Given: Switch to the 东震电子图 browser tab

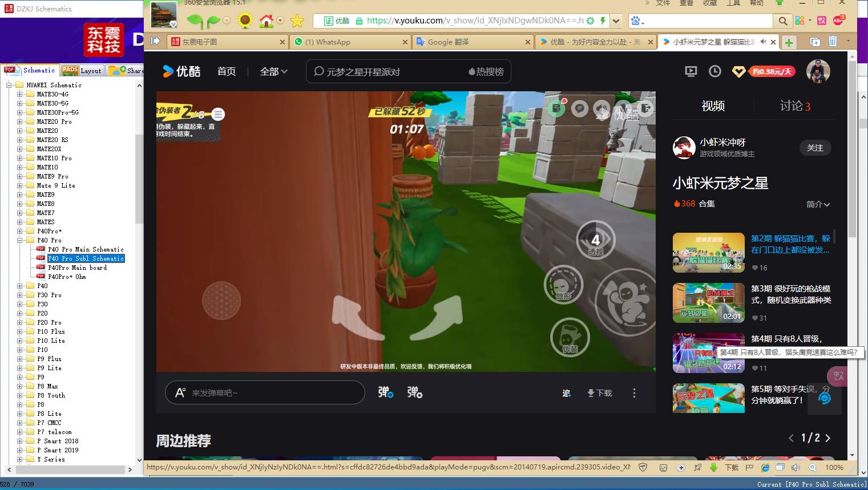Looking at the screenshot, I should (227, 42).
